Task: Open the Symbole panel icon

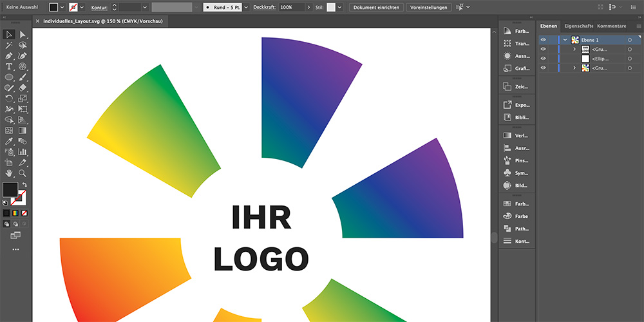Action: [x=515, y=173]
